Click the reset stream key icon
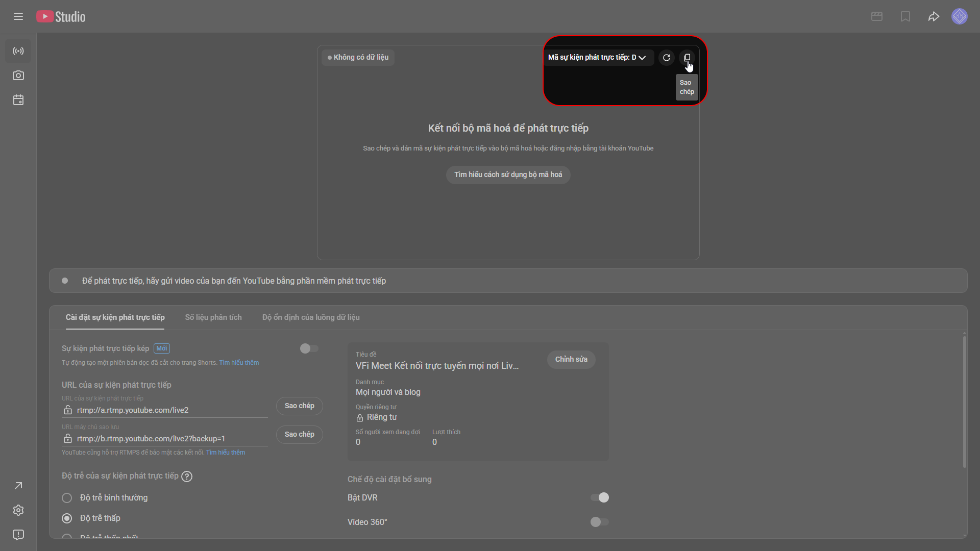Screen dimensions: 980x551 tap(667, 58)
